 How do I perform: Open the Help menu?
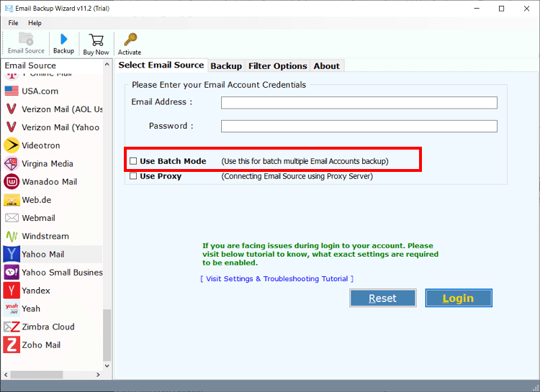coord(35,23)
